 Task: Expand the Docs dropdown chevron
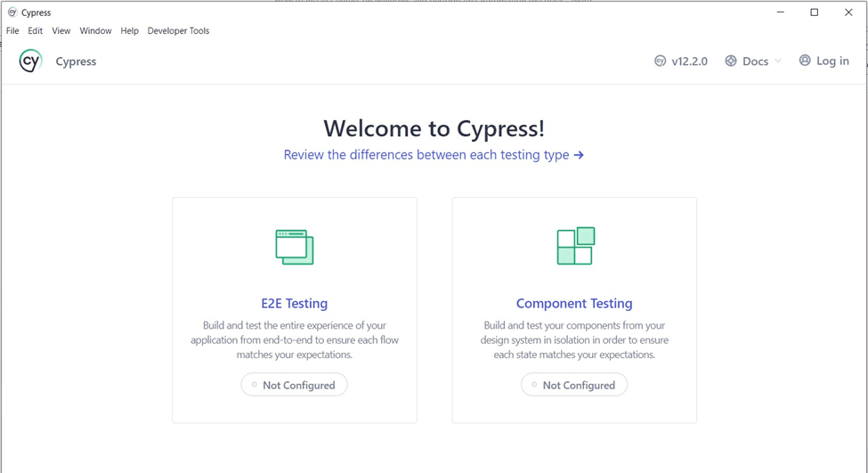778,61
